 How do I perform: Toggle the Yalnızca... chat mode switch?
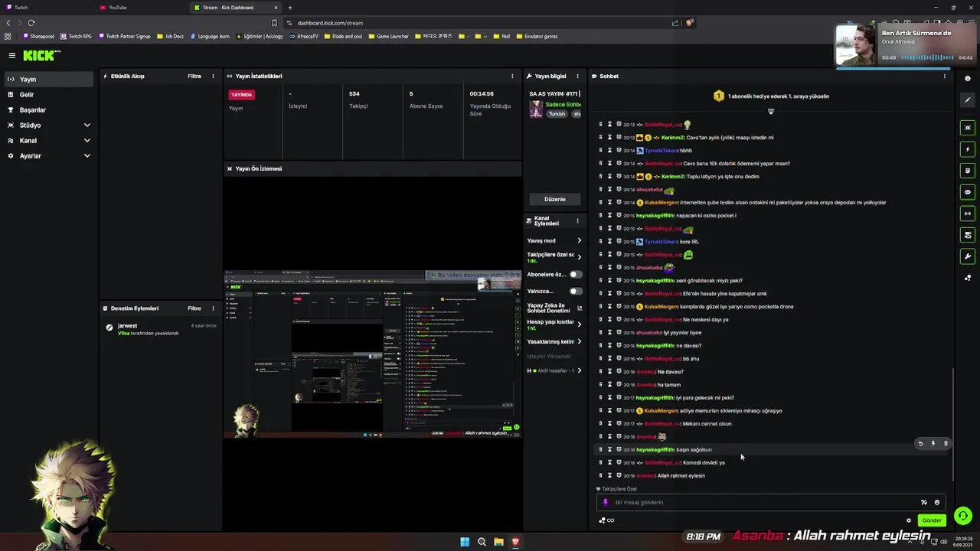pos(575,291)
